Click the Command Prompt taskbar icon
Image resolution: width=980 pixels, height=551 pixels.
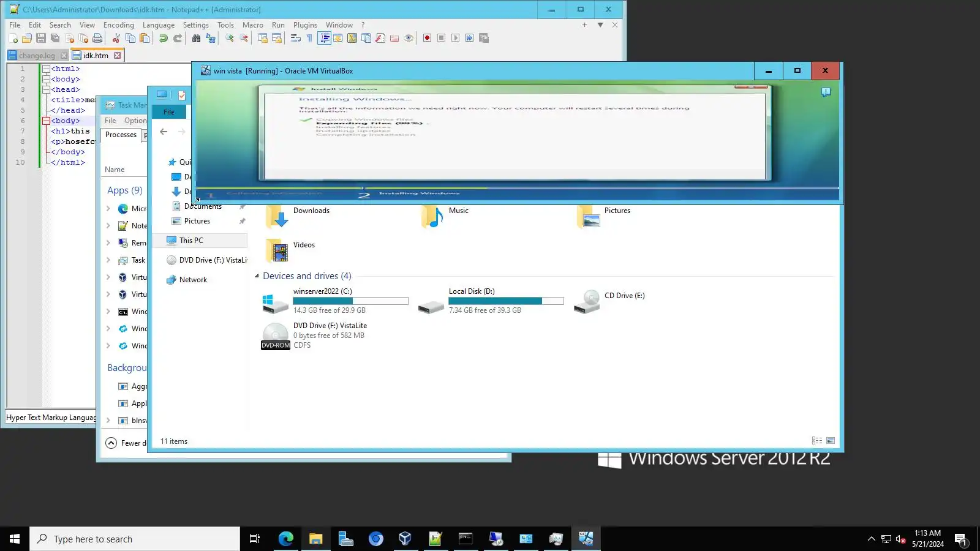coord(466,539)
